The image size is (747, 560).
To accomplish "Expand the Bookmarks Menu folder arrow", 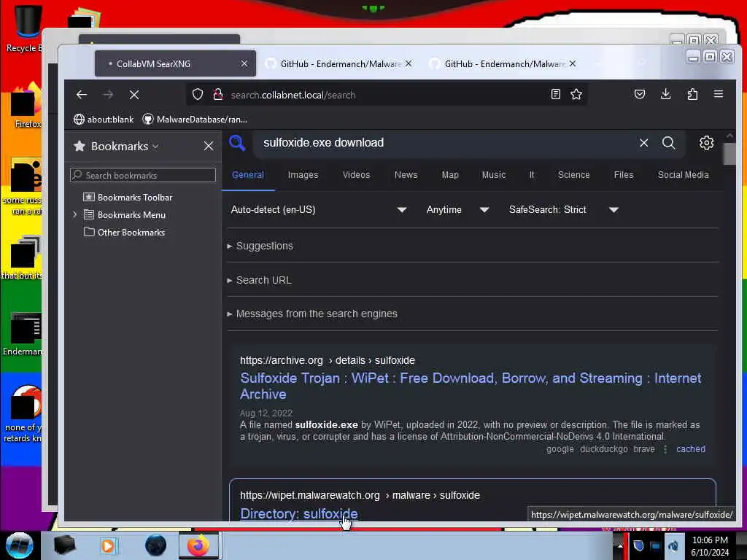I will (x=75, y=215).
